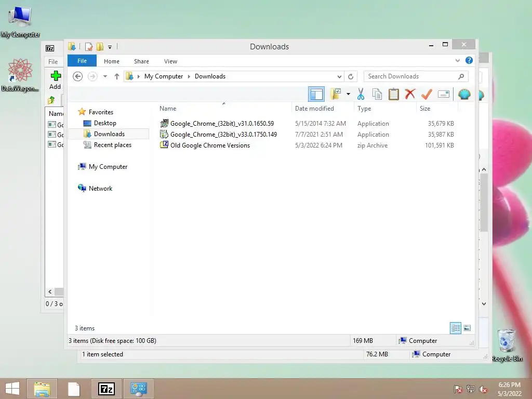Toggle the navigation pane layout button
532x399 pixels.
click(x=316, y=95)
